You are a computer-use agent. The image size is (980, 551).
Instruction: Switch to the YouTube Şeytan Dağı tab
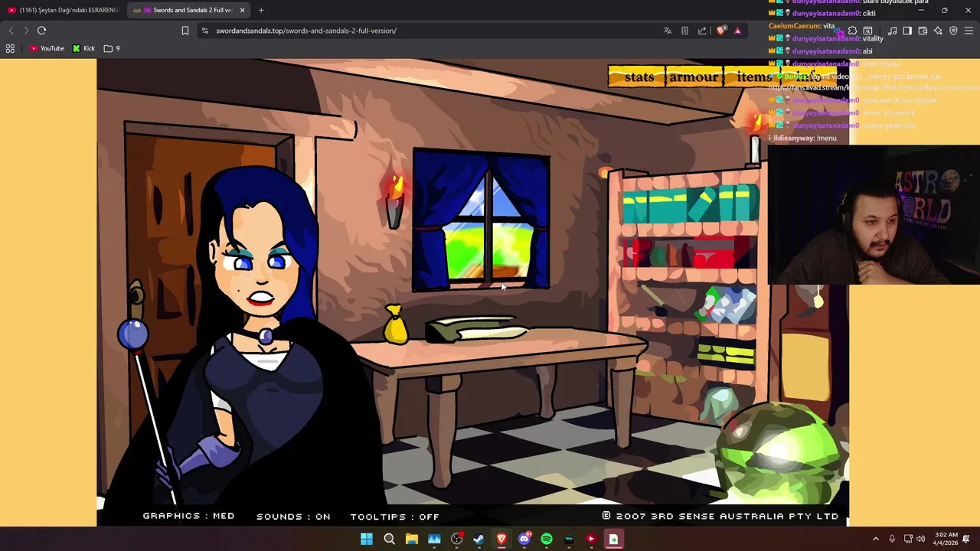pyautogui.click(x=63, y=10)
